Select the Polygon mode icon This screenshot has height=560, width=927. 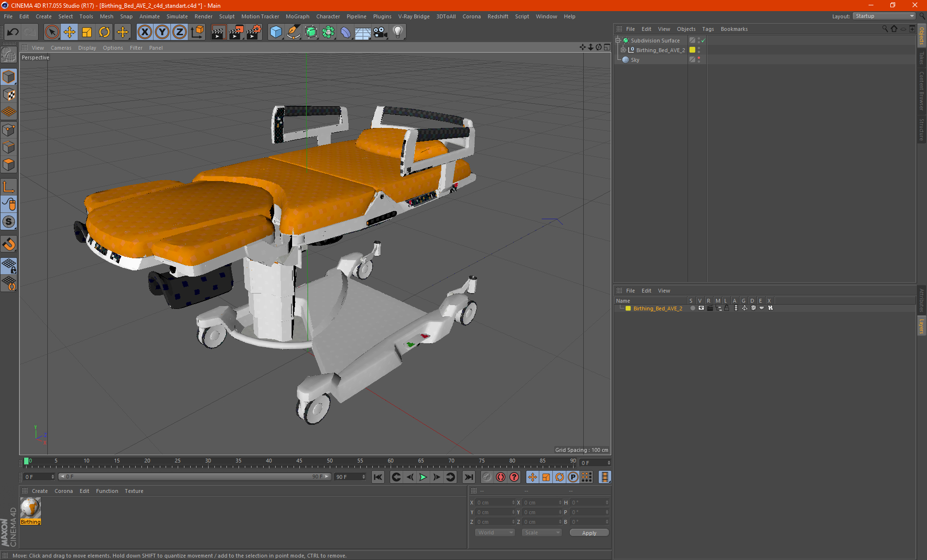[9, 164]
